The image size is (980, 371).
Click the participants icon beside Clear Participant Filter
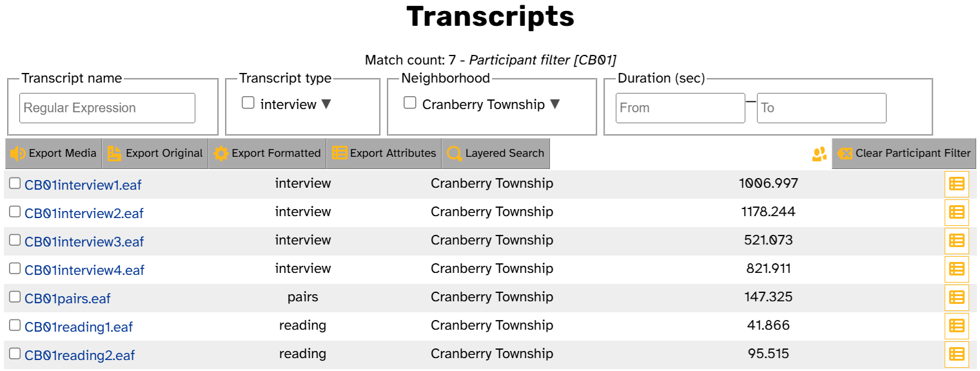tap(819, 154)
